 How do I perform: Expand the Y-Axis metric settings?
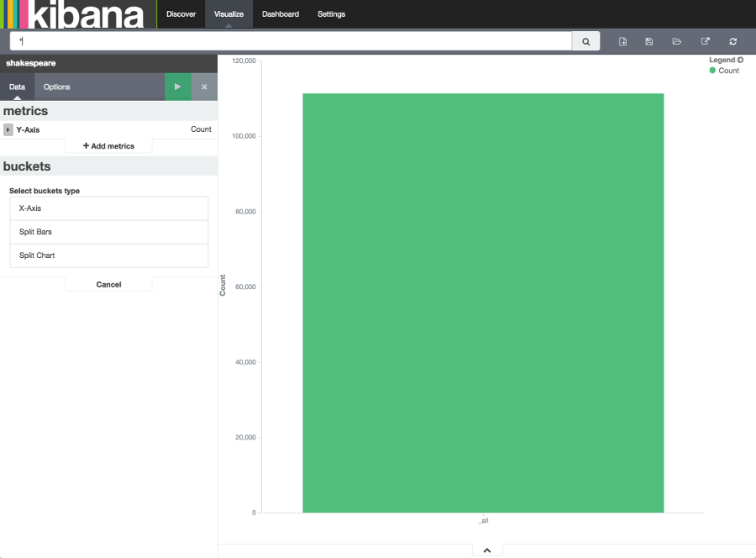click(x=8, y=129)
